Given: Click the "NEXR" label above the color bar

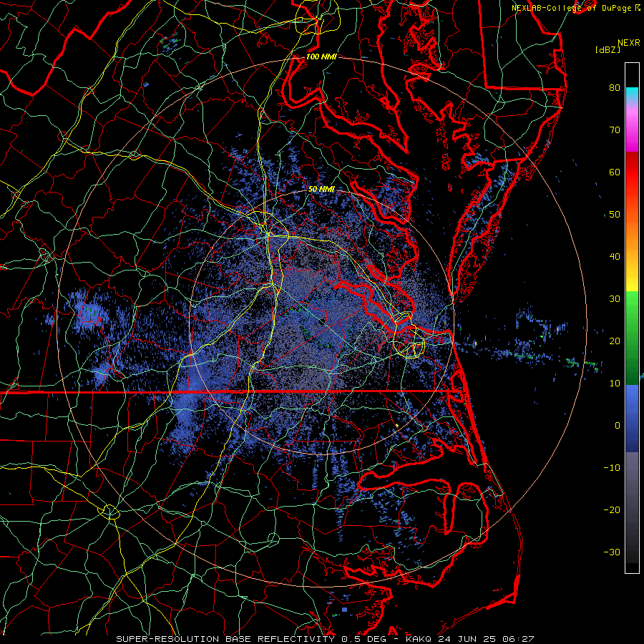Looking at the screenshot, I should point(629,43).
